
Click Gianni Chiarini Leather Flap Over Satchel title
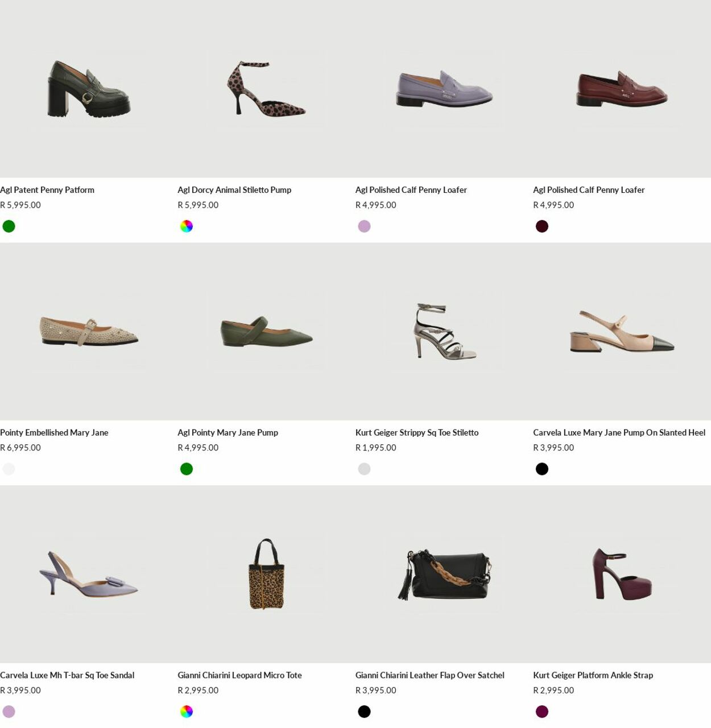tap(430, 676)
